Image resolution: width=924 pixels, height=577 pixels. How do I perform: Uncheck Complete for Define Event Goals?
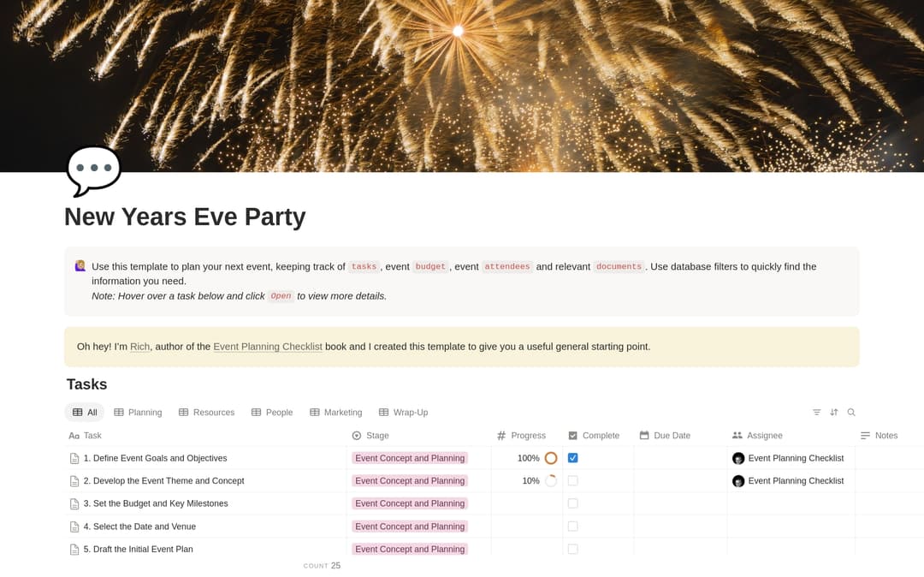click(x=572, y=458)
